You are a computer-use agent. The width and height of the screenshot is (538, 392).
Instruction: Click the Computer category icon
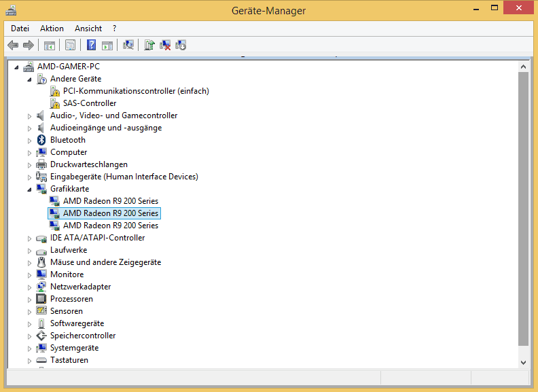[x=41, y=152]
